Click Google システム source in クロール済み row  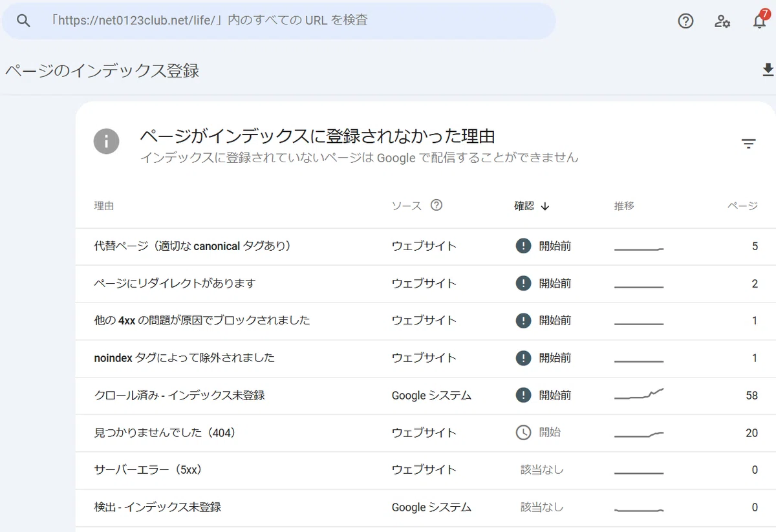click(x=431, y=396)
